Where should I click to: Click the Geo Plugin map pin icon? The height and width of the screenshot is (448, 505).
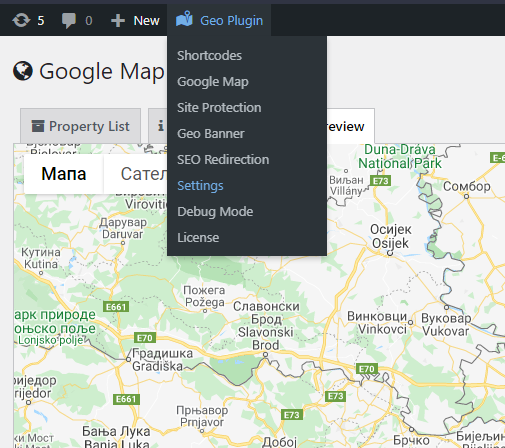pyautogui.click(x=184, y=19)
